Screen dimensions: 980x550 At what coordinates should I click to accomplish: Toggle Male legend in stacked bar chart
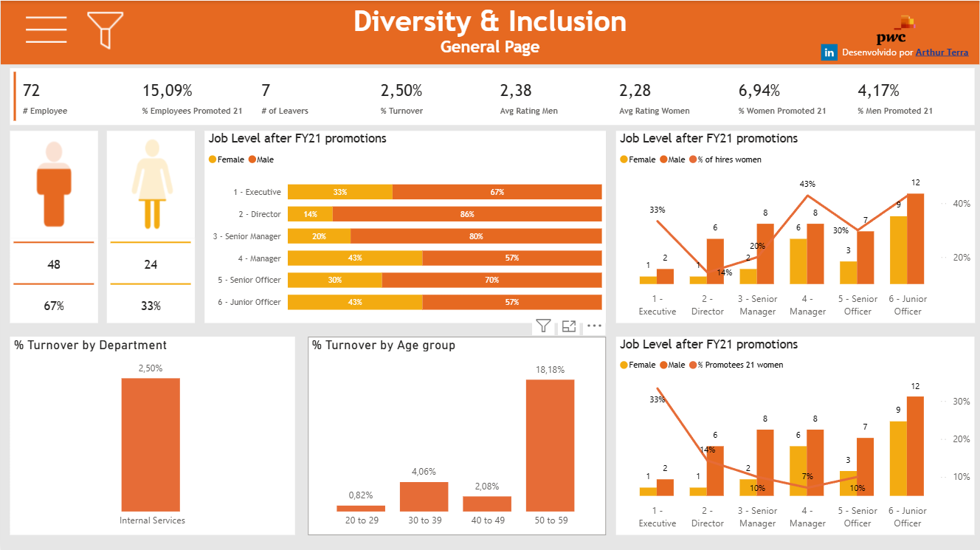(x=261, y=159)
